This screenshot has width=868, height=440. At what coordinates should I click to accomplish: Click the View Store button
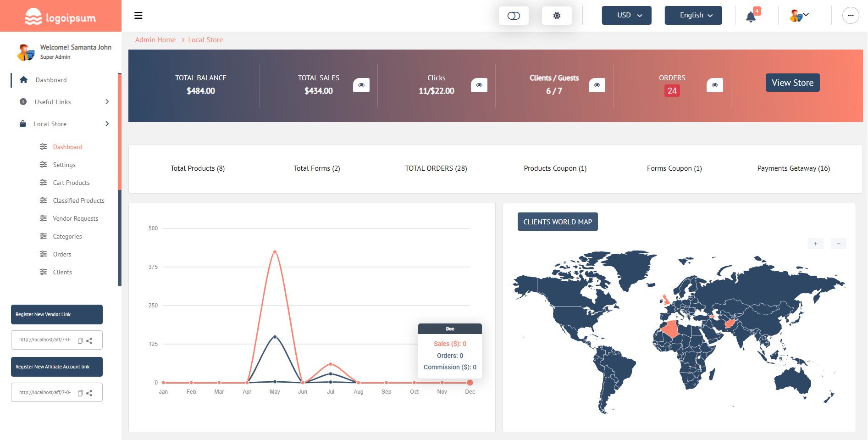point(792,83)
